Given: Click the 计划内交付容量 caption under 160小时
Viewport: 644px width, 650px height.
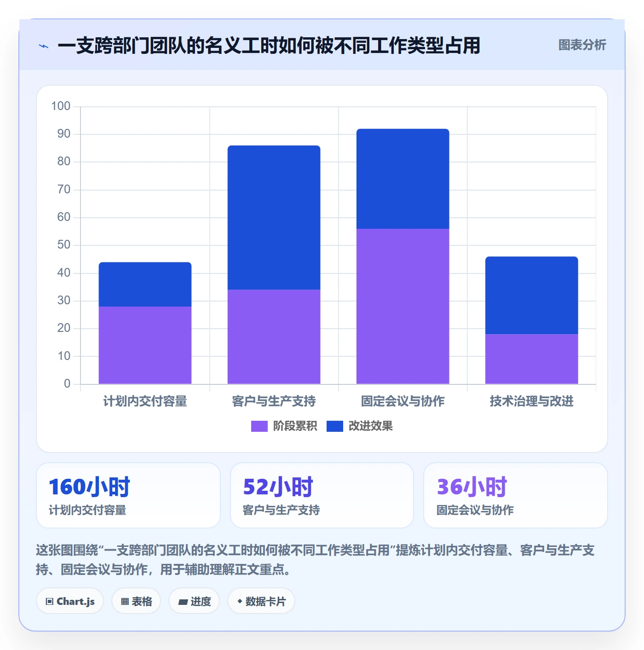Looking at the screenshot, I should coord(87,510).
